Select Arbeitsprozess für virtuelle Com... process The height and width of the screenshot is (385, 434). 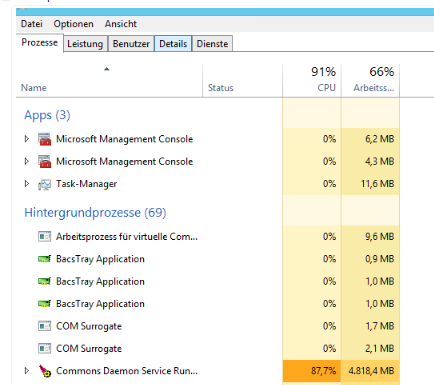(127, 237)
